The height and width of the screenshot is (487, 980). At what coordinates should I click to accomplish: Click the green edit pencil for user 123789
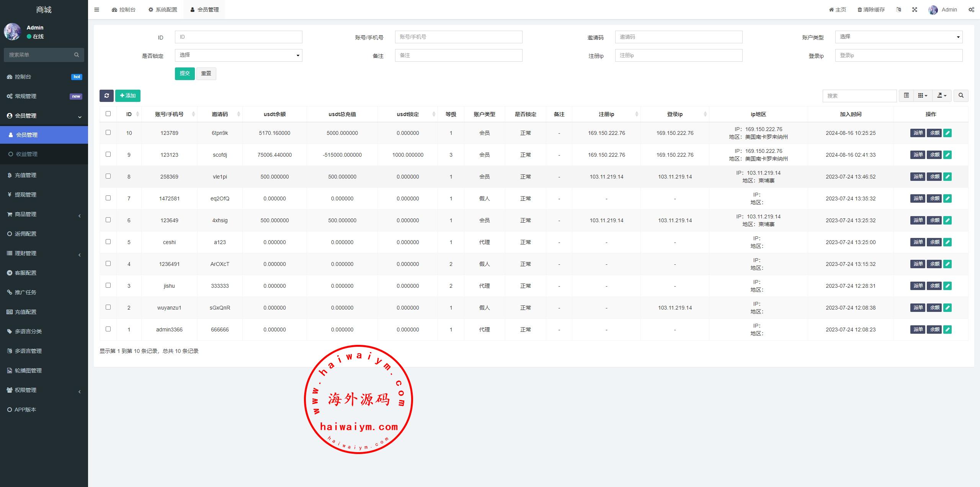[x=947, y=133]
